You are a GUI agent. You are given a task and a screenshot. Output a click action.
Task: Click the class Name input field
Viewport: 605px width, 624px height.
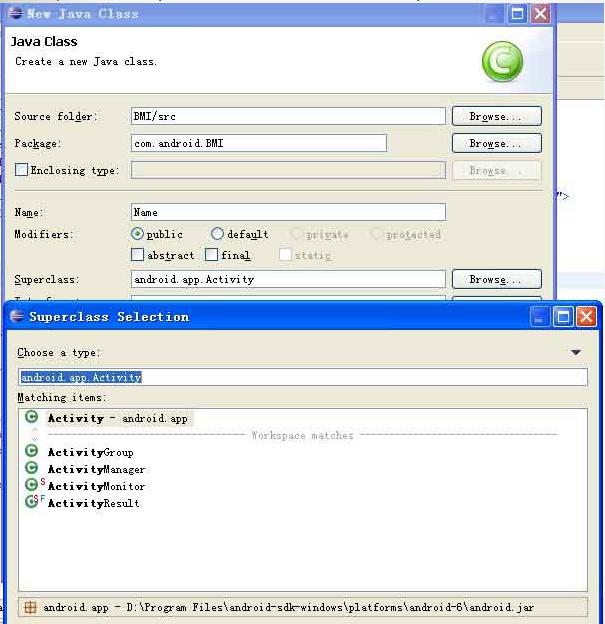288,212
